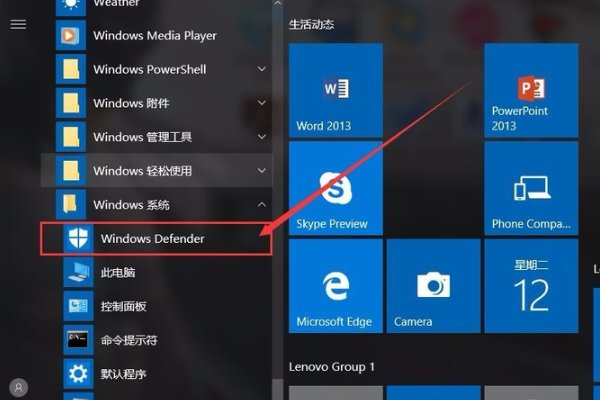The height and width of the screenshot is (400, 600).
Task: Click the Windows 系统 folder icon
Action: click(71, 204)
